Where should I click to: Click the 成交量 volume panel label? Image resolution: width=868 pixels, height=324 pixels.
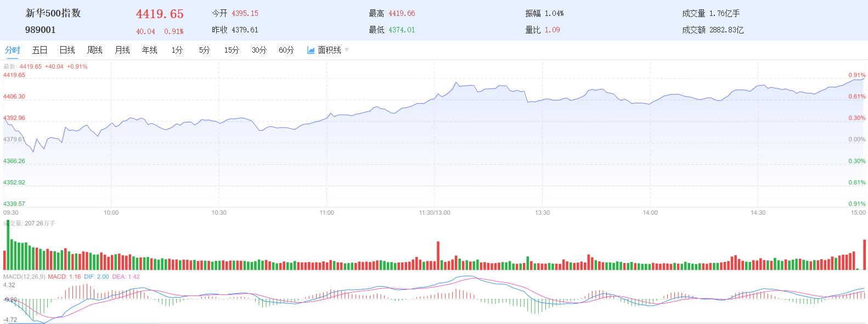pyautogui.click(x=11, y=224)
